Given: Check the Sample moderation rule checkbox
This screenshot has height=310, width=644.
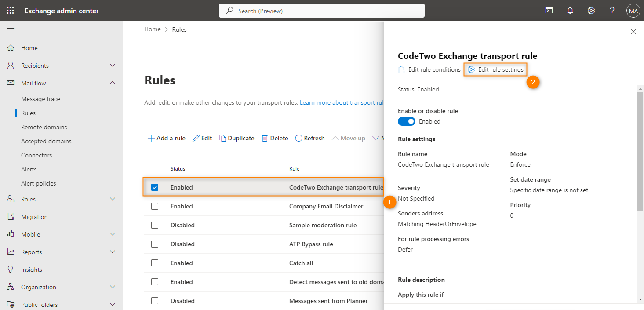Looking at the screenshot, I should [x=155, y=225].
